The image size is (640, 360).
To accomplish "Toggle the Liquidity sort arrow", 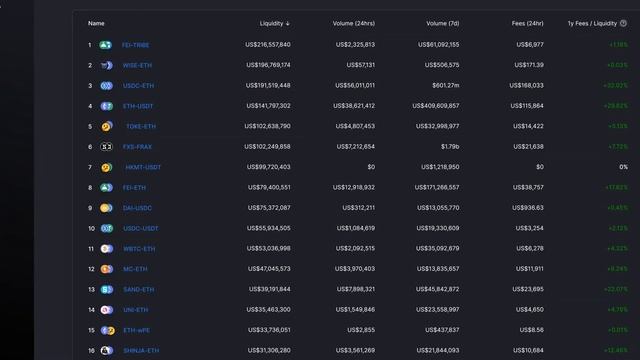I will point(288,24).
